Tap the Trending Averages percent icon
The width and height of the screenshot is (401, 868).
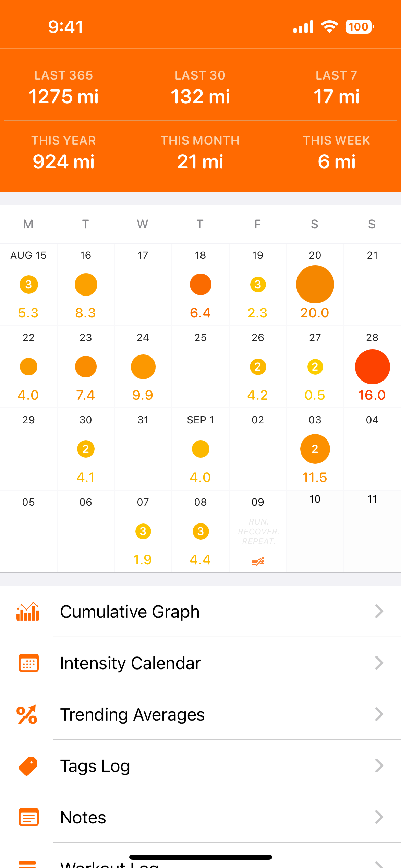point(27,714)
